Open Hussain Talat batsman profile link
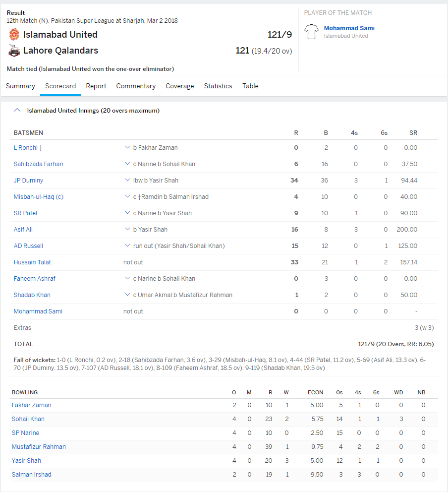 (32, 262)
